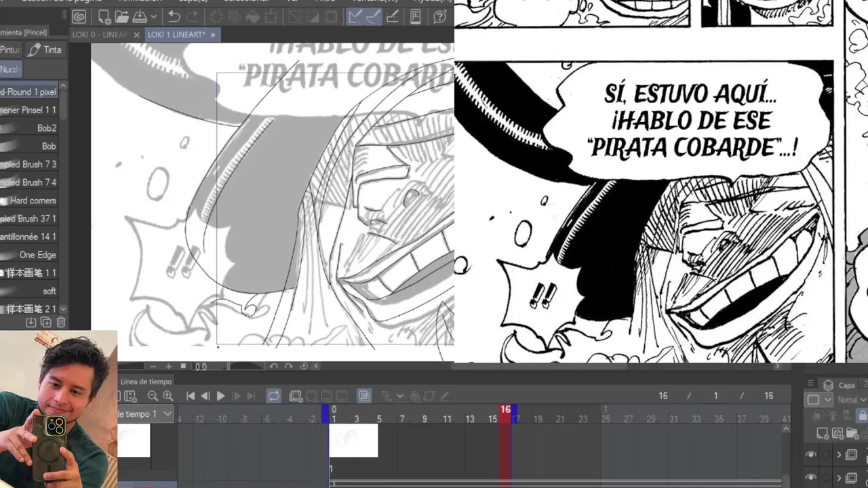Toggle loop playback in timeline
868x488 pixels.
pyautogui.click(x=274, y=396)
